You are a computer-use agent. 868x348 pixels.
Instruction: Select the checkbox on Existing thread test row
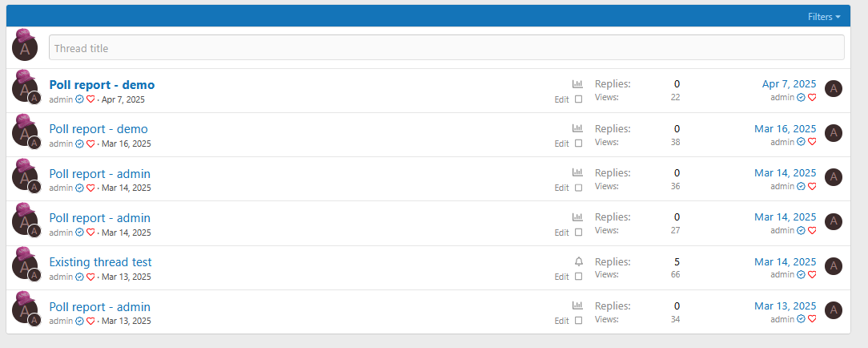pos(578,277)
